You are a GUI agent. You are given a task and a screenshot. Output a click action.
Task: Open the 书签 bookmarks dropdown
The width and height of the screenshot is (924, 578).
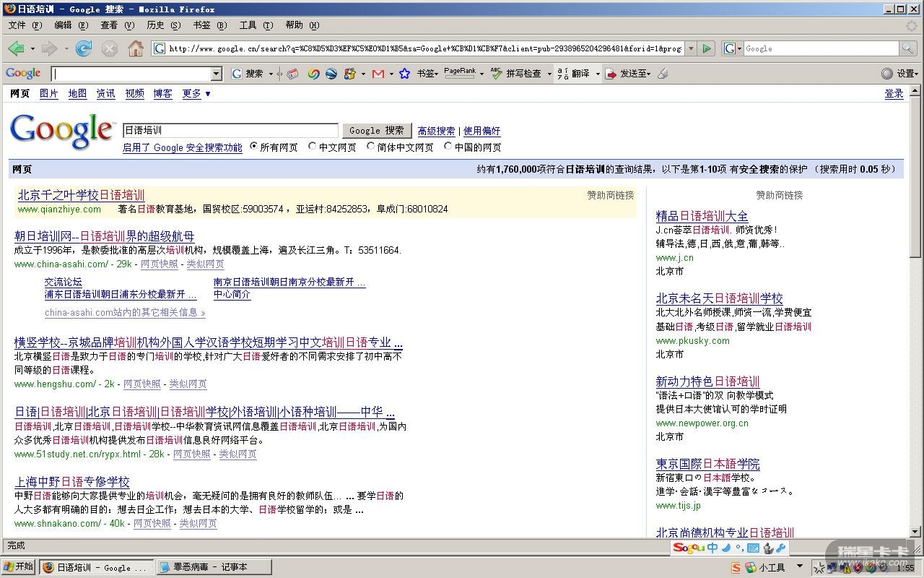point(427,74)
